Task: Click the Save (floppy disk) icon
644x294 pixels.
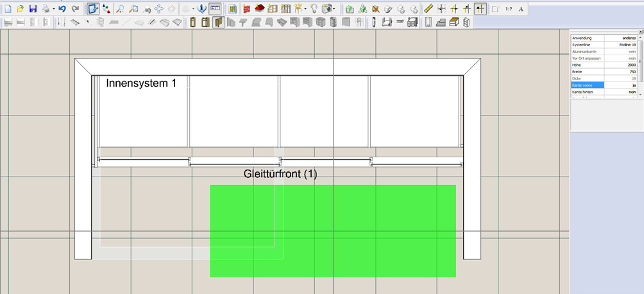Action: (x=33, y=9)
